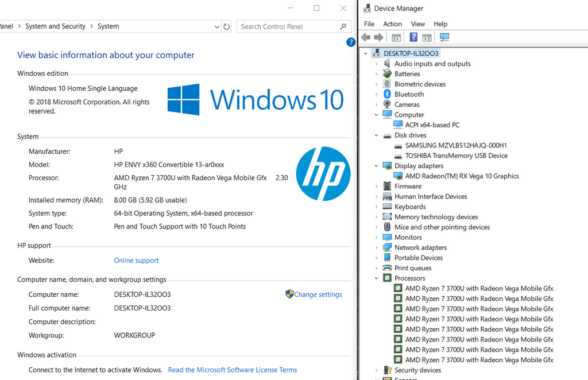Open the address bar history dropdown

216,26
